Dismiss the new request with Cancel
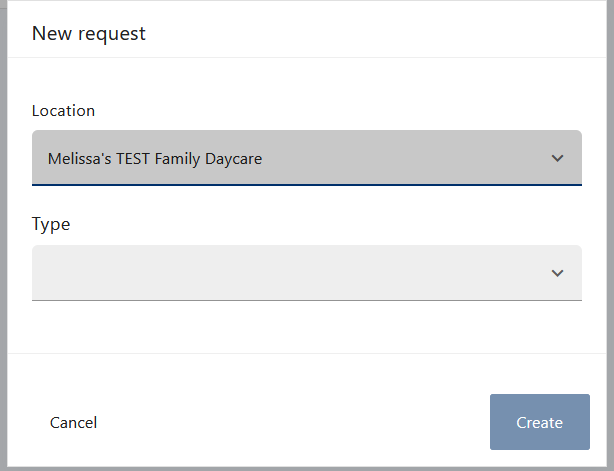 pyautogui.click(x=73, y=422)
